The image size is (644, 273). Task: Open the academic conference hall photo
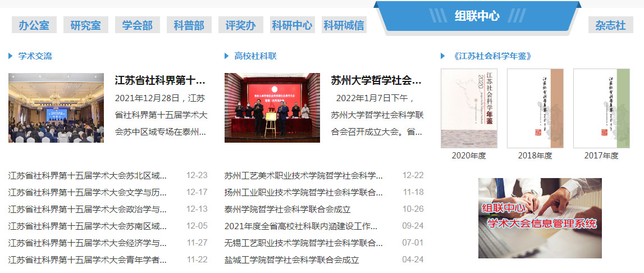[x=56, y=107]
